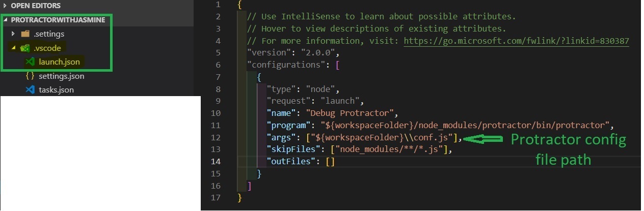Collapse the PROTRACTORWITHJASMINE project root
This screenshot has height=211, width=644.
[6, 19]
